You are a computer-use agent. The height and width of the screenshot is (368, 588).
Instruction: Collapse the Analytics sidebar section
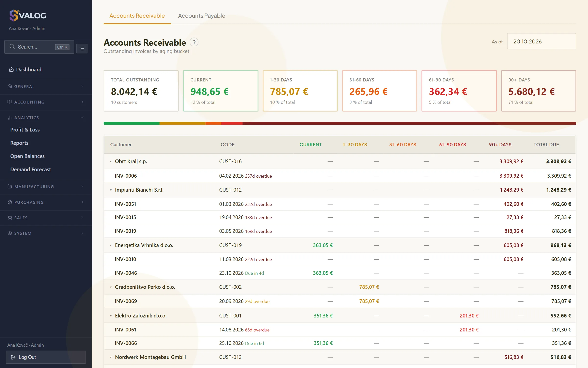pos(46,118)
